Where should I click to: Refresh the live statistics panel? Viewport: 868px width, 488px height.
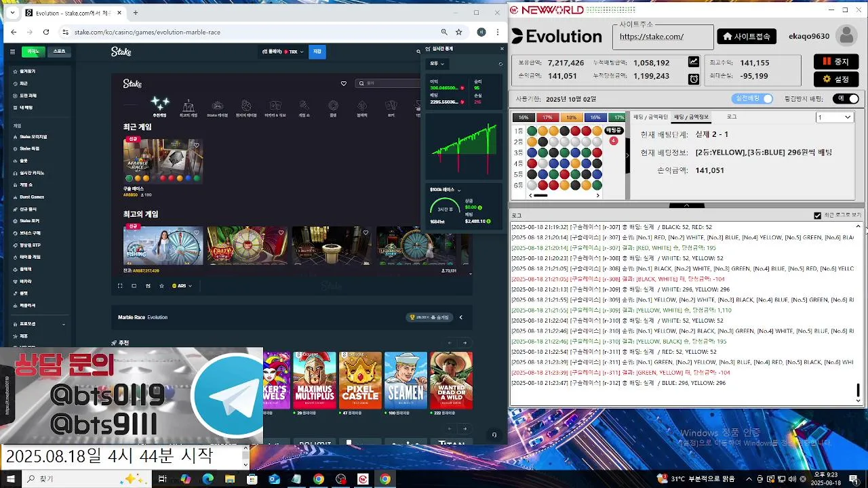tap(500, 64)
